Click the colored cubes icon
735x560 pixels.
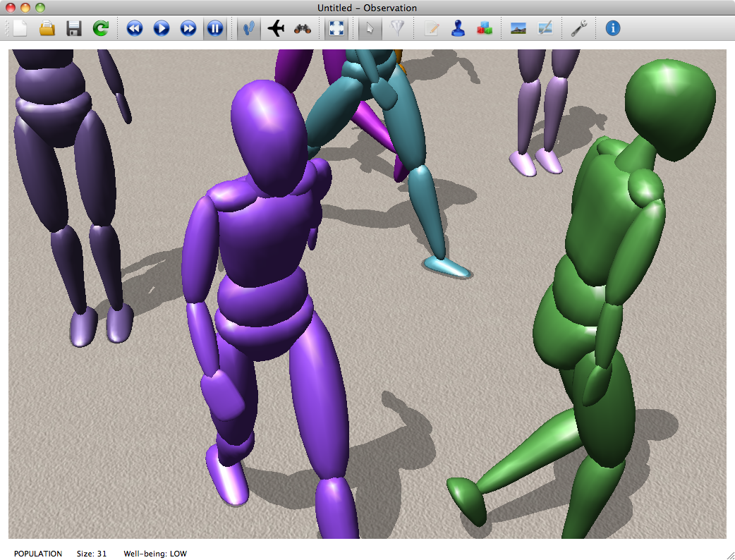click(x=485, y=28)
